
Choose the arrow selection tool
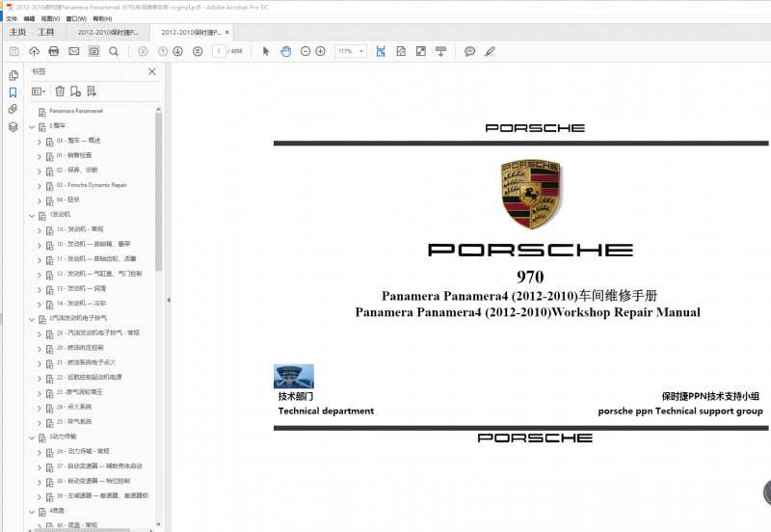tap(266, 51)
